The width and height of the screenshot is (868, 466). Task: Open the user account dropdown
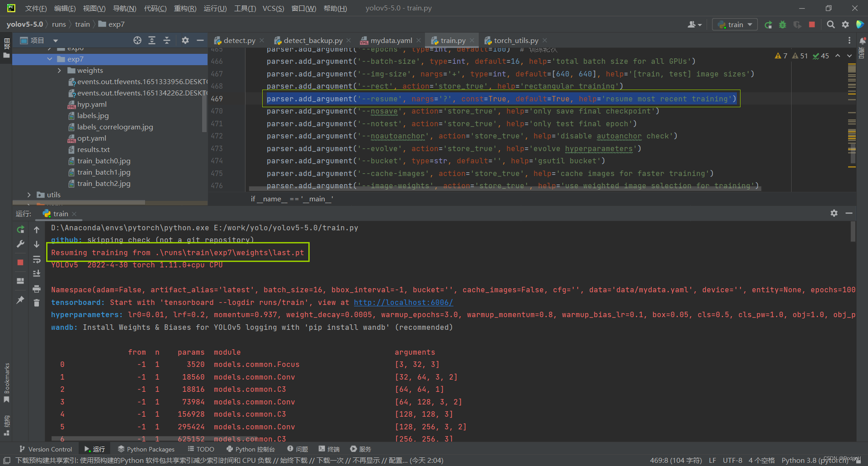(x=694, y=24)
